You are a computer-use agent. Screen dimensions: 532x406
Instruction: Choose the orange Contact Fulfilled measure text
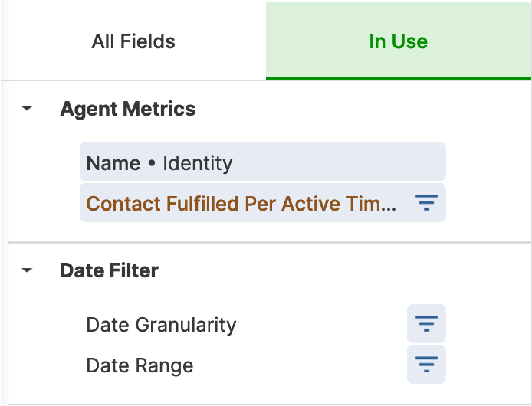(x=241, y=204)
